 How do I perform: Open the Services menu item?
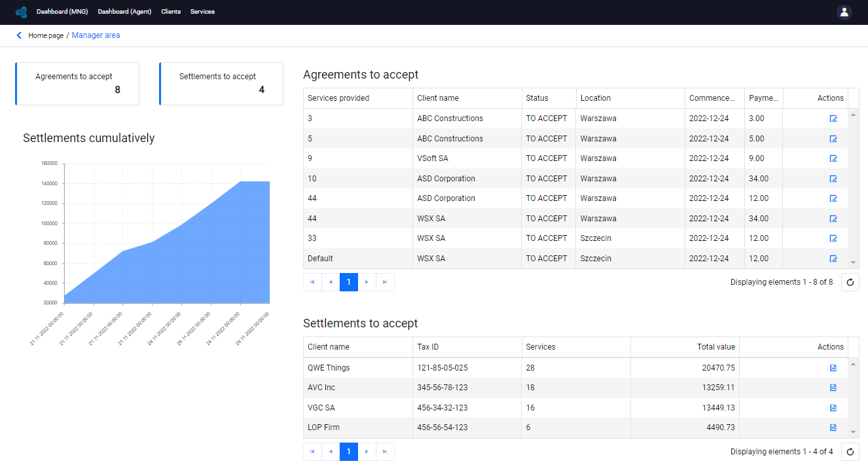202,12
